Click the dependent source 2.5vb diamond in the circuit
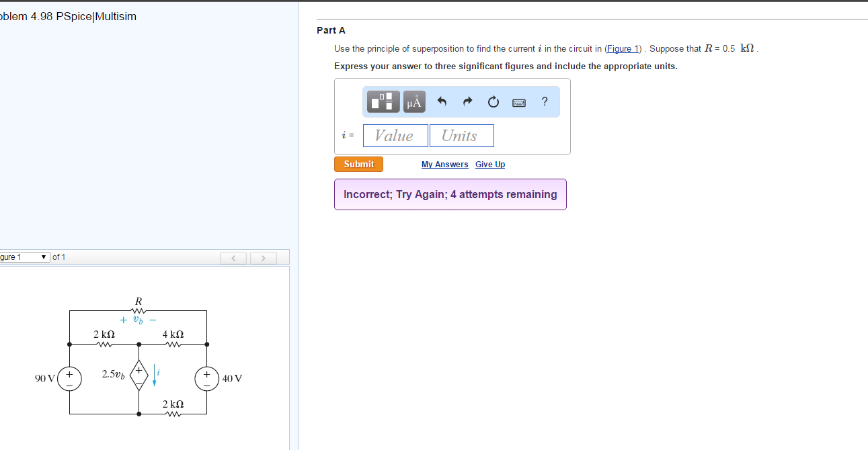Screen dimensions: 868x450 tap(139, 378)
